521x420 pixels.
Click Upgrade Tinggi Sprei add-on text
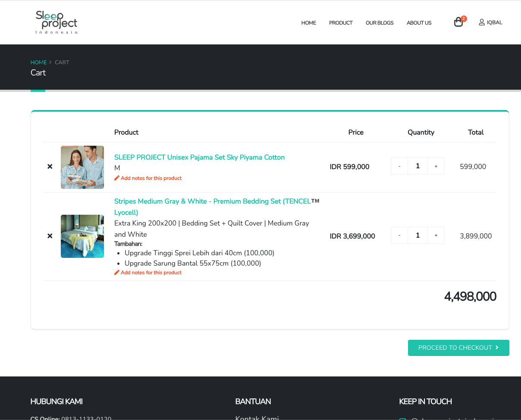click(199, 253)
